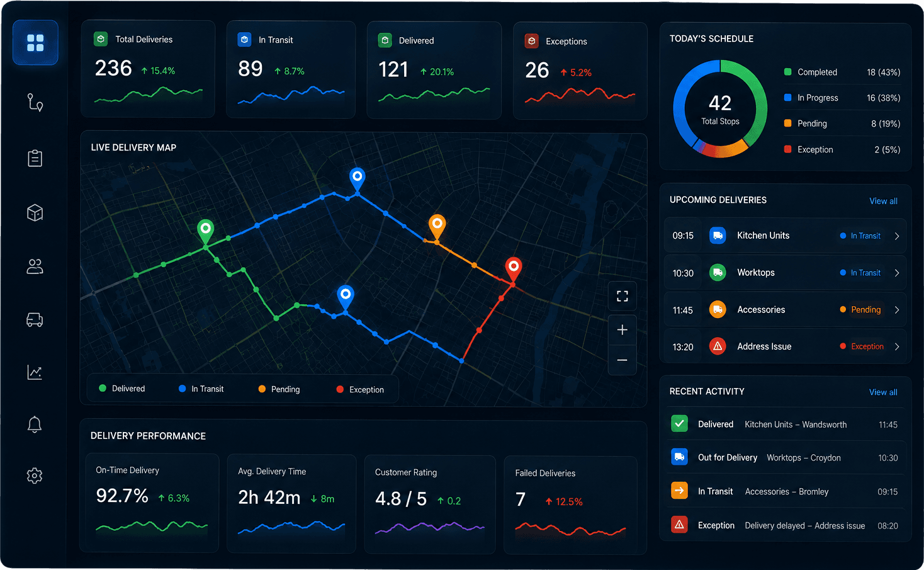
Task: Open the notifications bell sidebar icon
Action: click(35, 425)
